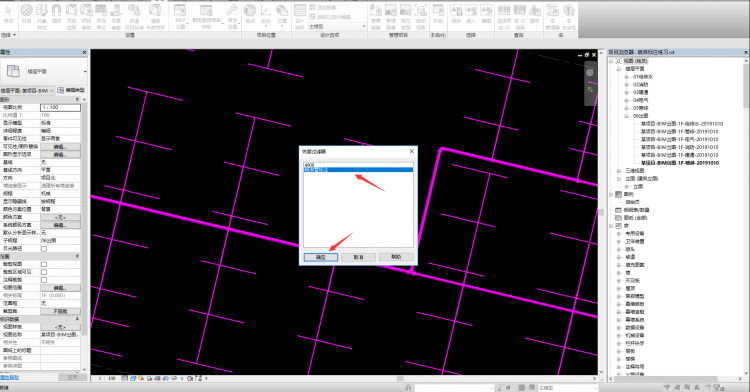Screen dimensions: 750x392
Task: Click Starting View icon
Action: click(x=420, y=16)
